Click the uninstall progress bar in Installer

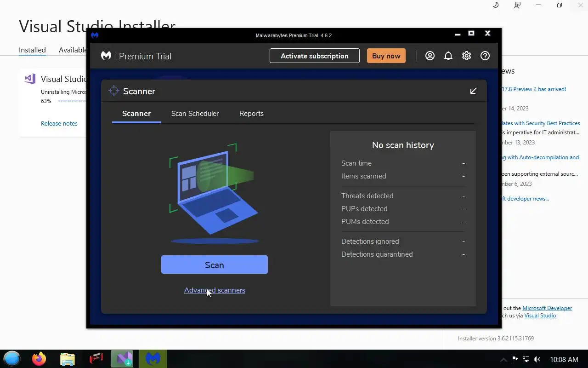point(72,101)
